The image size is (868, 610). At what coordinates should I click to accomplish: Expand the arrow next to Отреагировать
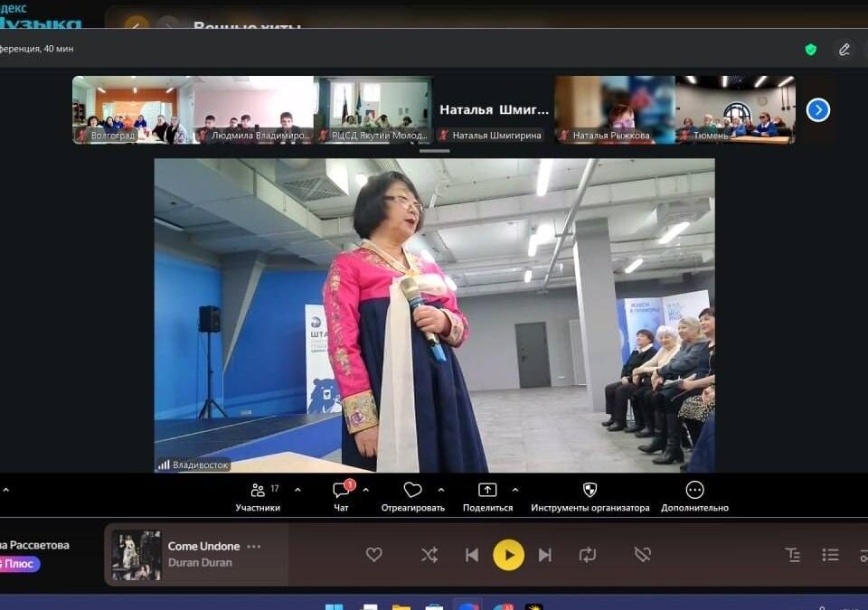pos(440,490)
